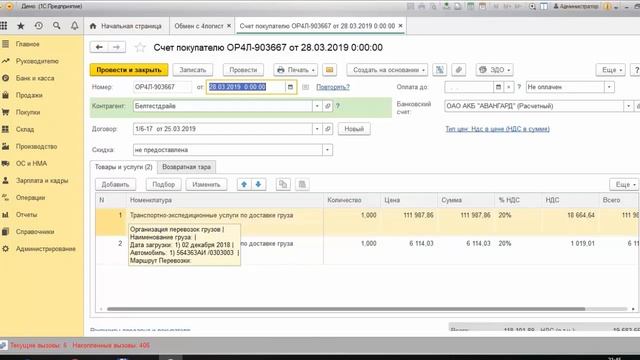This screenshot has height=360, width=640.
Task: Click the document date field
Action: pos(245,87)
